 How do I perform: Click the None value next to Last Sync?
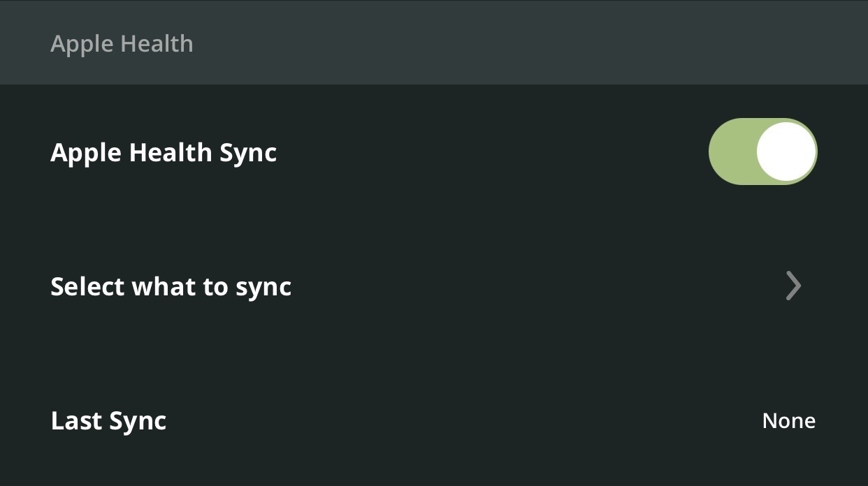(x=788, y=421)
